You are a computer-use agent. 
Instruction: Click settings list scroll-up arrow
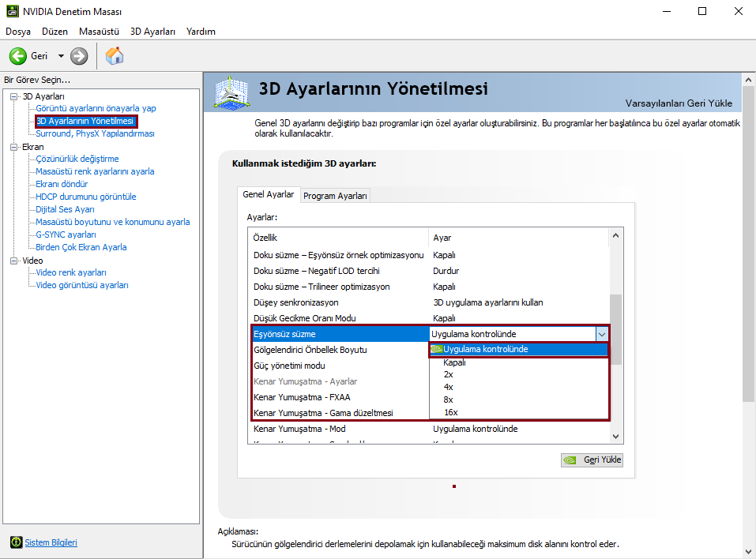point(615,235)
